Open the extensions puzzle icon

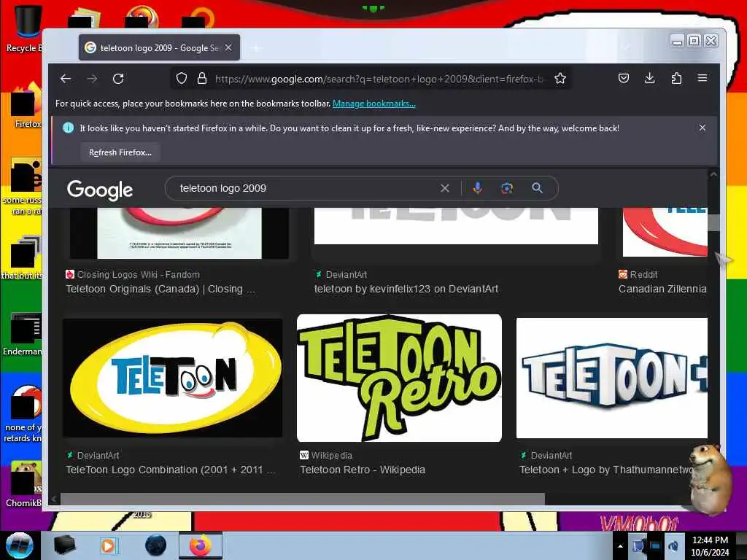coord(676,78)
